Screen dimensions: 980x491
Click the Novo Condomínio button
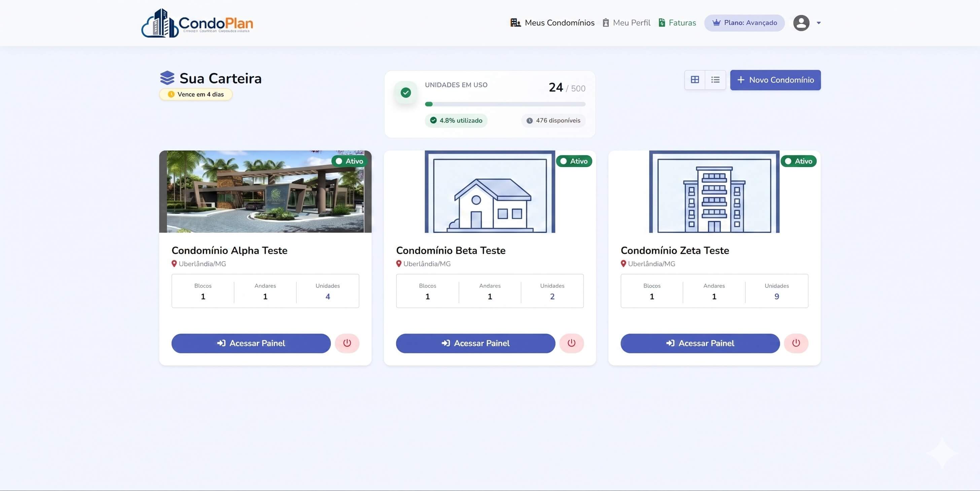tap(775, 80)
